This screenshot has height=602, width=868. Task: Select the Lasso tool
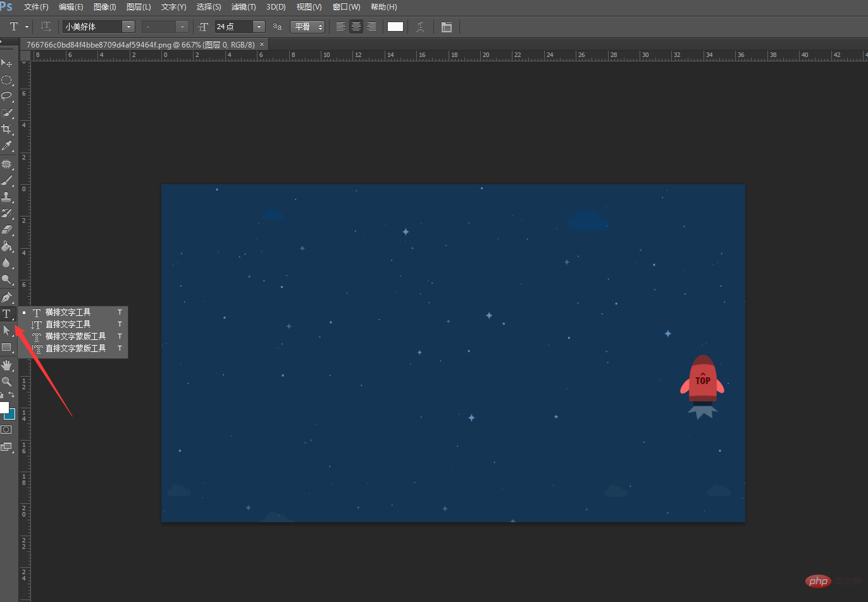[x=6, y=96]
